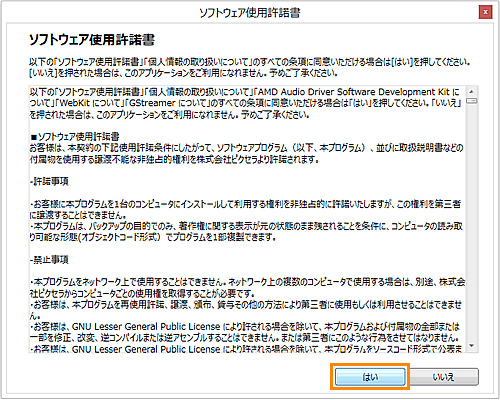The height and width of the screenshot is (400, 500).
Task: Click the バックアップ copy permission paragraph
Action: tap(246, 232)
